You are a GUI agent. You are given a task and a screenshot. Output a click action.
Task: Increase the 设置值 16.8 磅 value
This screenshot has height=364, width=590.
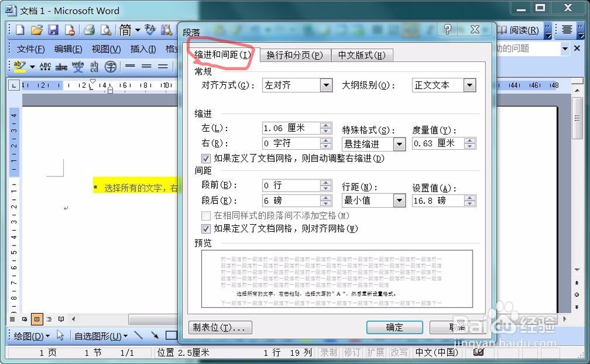pos(470,198)
